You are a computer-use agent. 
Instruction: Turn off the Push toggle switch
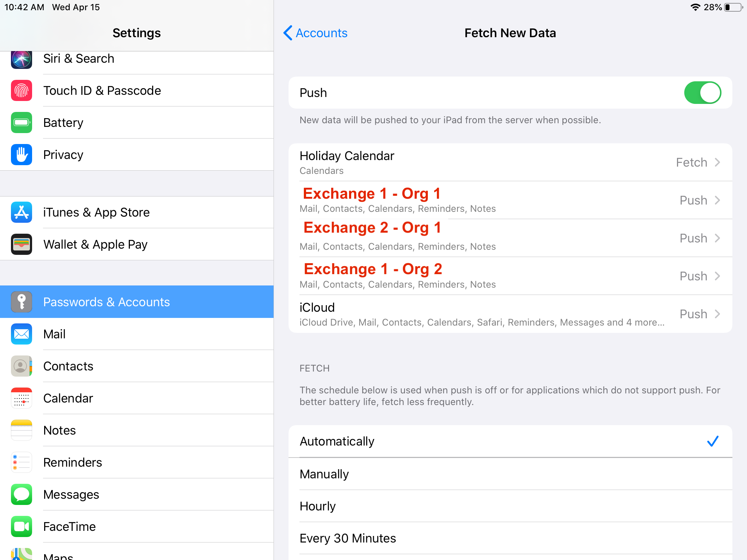702,93
